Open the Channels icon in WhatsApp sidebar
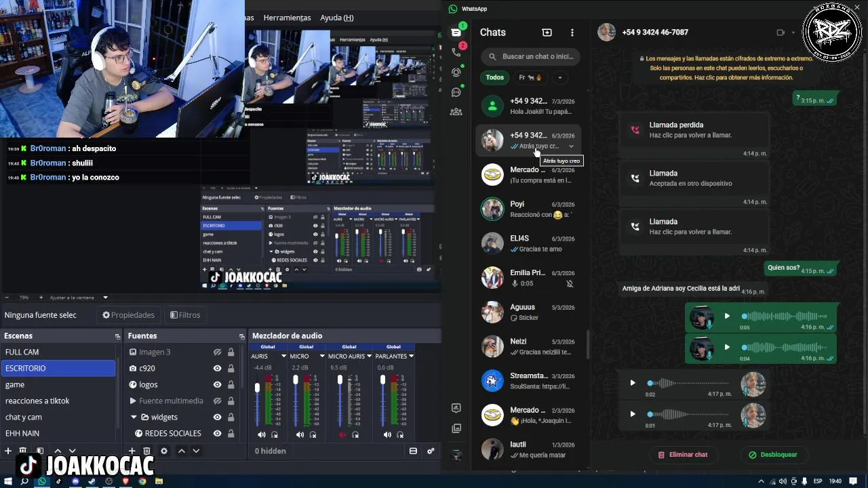This screenshot has width=868, height=488. pyautogui.click(x=456, y=92)
